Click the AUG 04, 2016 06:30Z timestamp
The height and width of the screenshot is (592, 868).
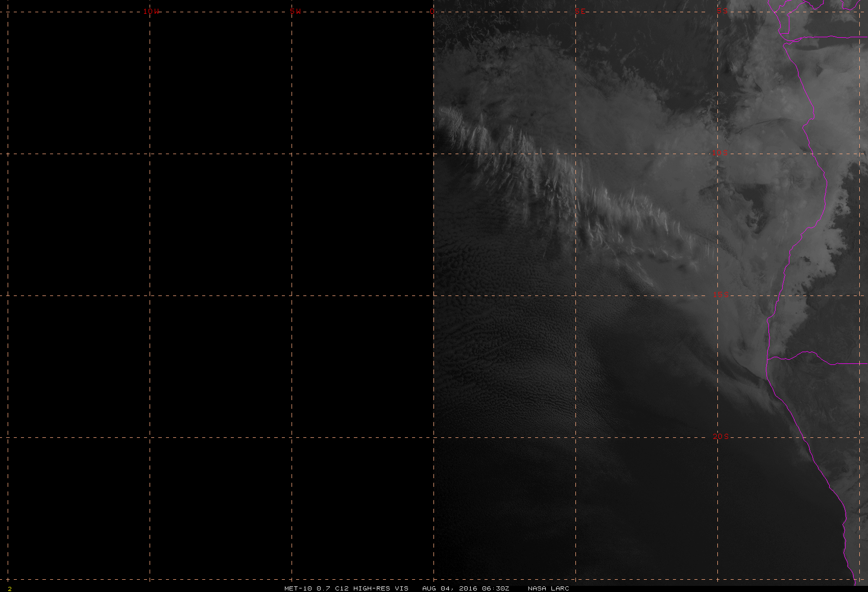[x=466, y=588]
